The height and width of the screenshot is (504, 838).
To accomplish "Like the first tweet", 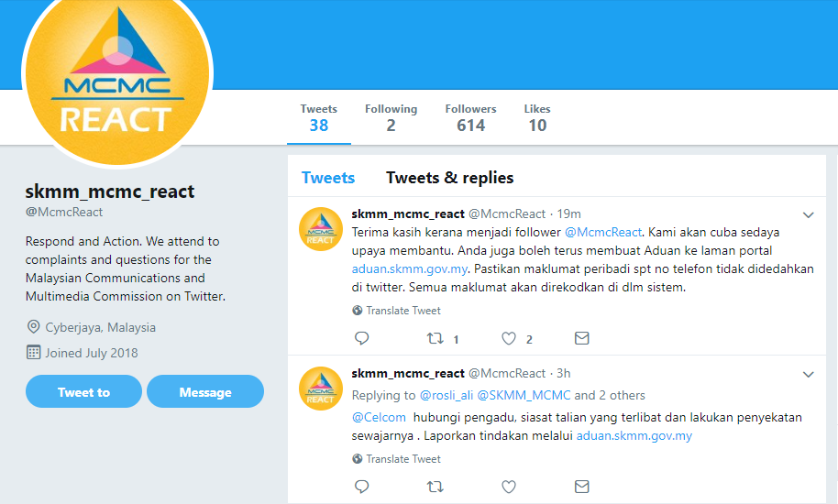I will (509, 338).
